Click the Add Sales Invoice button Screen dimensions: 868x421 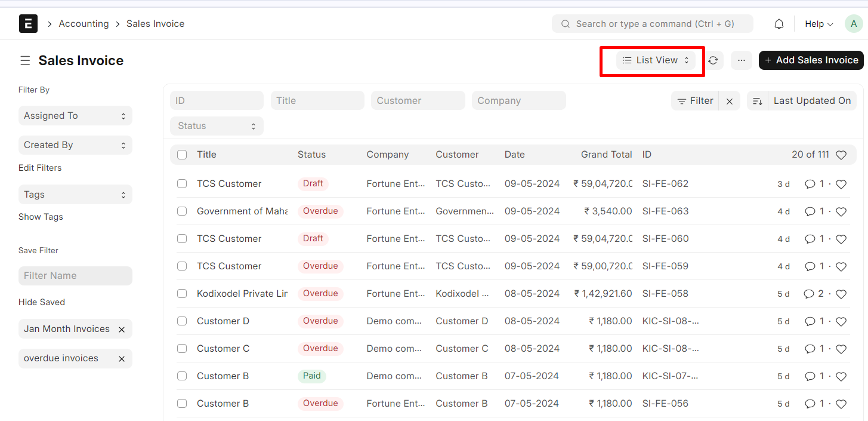coord(811,60)
